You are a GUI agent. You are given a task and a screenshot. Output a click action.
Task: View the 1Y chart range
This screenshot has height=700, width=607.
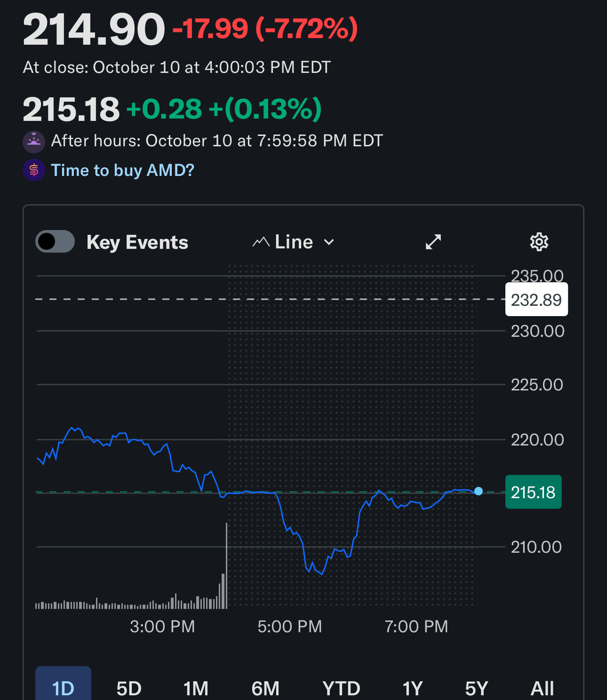[413, 688]
